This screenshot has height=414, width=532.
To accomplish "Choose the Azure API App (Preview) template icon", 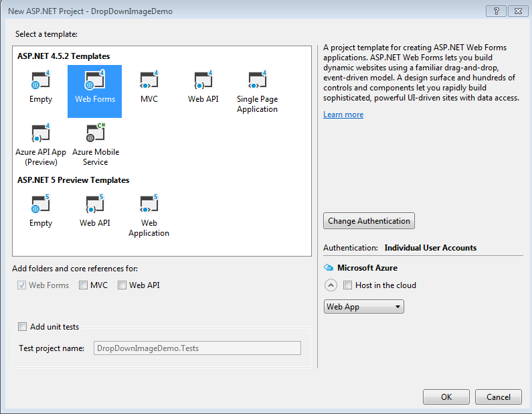I will [x=41, y=133].
